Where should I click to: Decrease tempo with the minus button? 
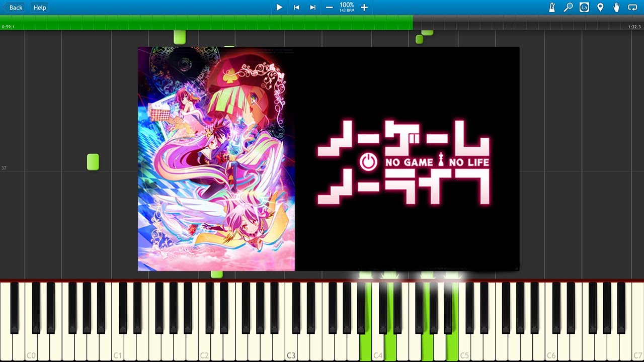tap(329, 8)
